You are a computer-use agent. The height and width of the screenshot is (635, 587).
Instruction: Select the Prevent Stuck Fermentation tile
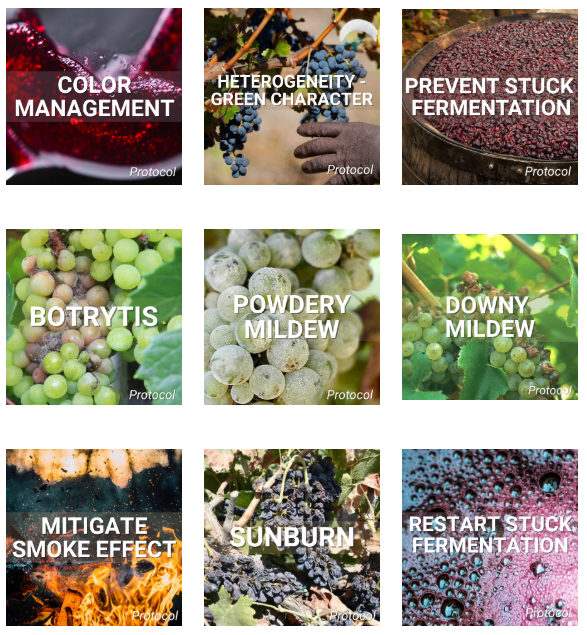coord(490,97)
